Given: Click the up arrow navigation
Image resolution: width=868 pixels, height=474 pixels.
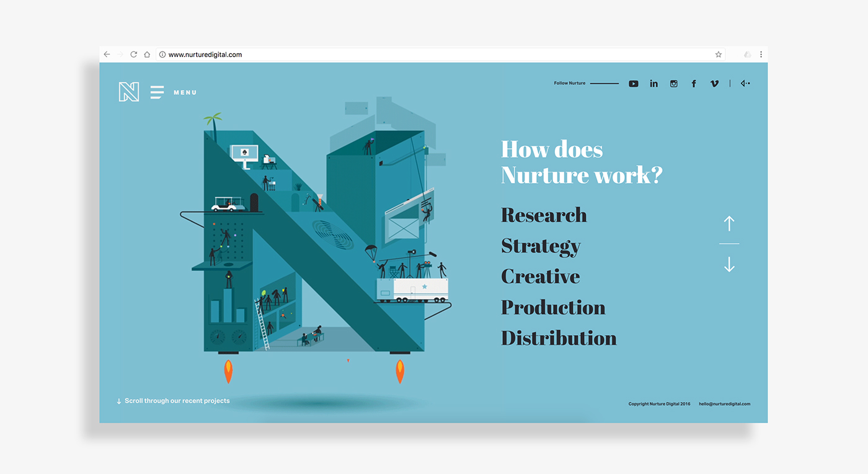Looking at the screenshot, I should pos(729,223).
